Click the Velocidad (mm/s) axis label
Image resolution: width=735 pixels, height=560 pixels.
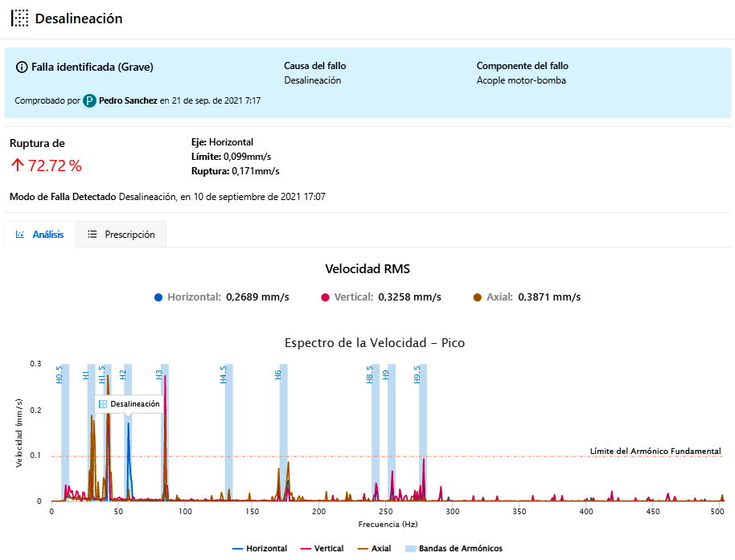click(18, 432)
